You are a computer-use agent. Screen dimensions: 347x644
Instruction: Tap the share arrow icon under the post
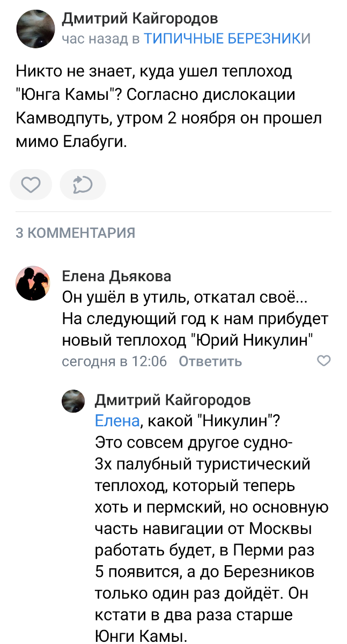coord(83,185)
